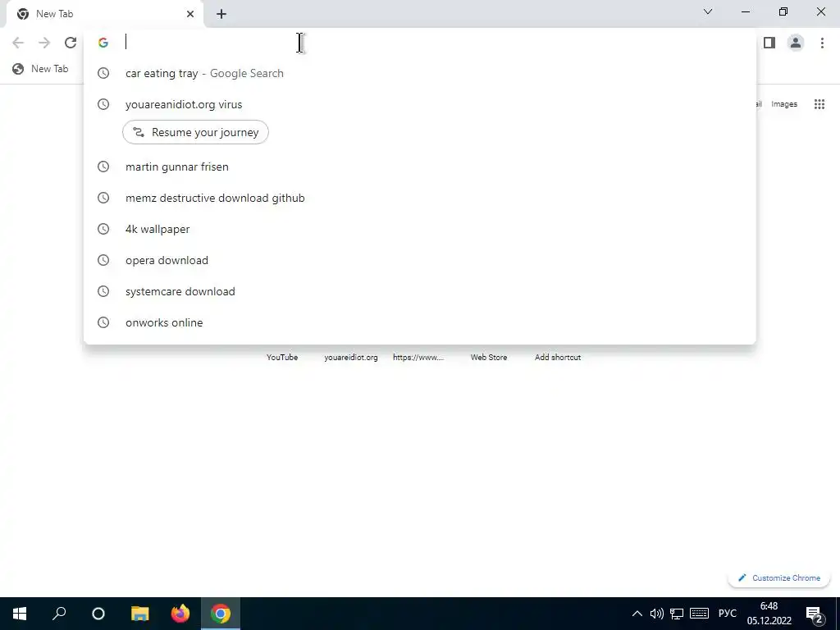Viewport: 840px width, 630px height.
Task: Open the YouTube shortcut
Action: point(282,357)
